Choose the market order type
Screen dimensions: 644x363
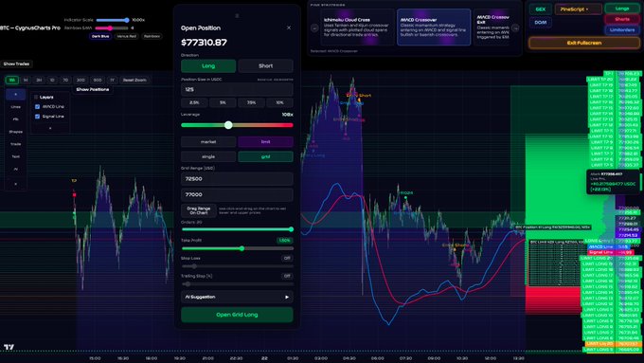tap(208, 142)
